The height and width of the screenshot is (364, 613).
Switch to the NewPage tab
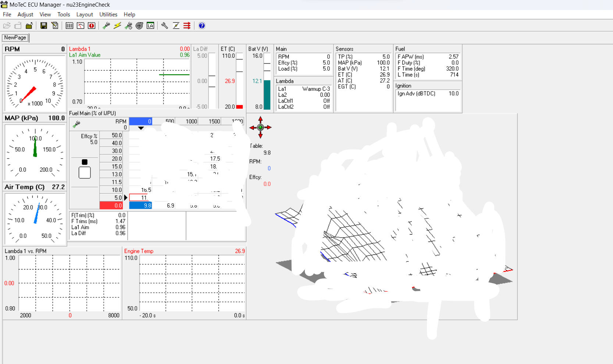click(15, 38)
